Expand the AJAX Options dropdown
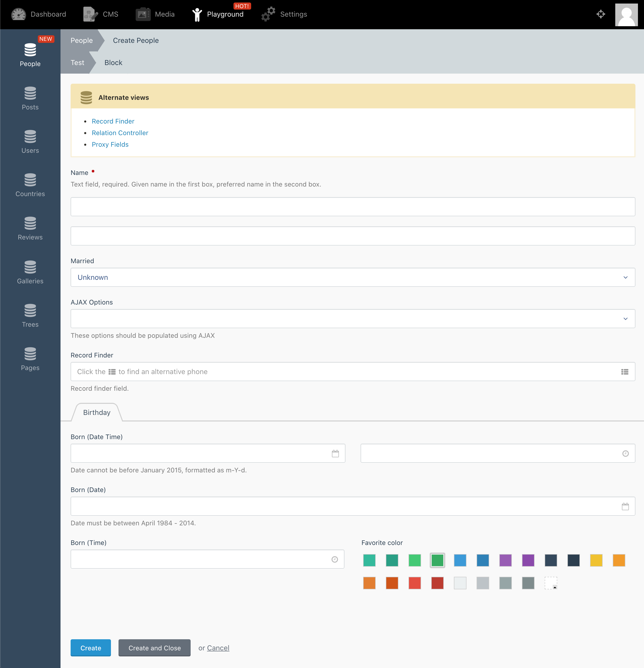This screenshot has width=644, height=668. point(353,319)
